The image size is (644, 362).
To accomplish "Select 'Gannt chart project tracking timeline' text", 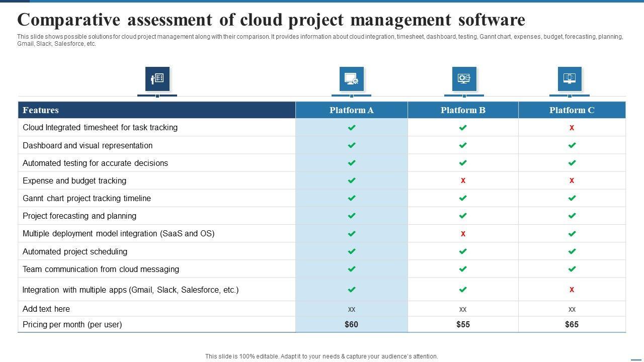I will coord(87,198).
